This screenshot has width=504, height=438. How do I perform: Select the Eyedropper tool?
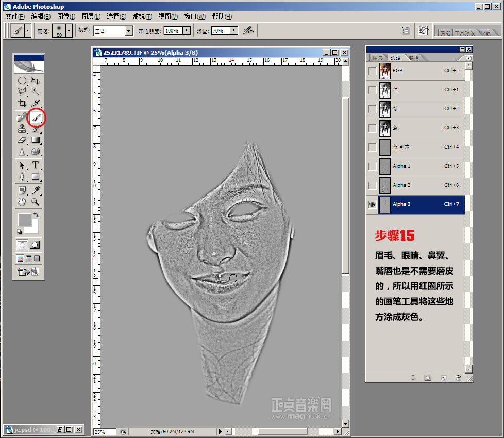click(x=36, y=190)
